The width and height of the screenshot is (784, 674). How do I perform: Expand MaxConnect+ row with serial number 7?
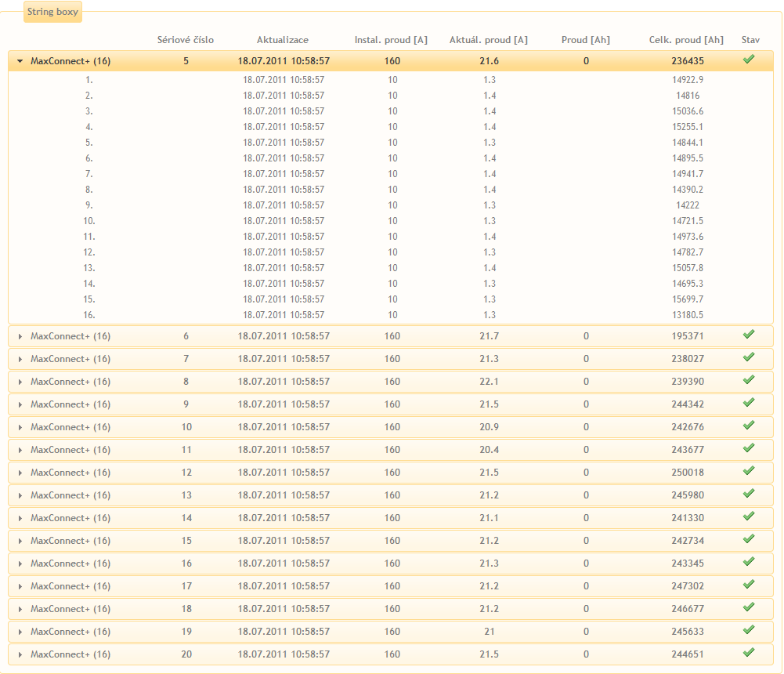click(20, 359)
